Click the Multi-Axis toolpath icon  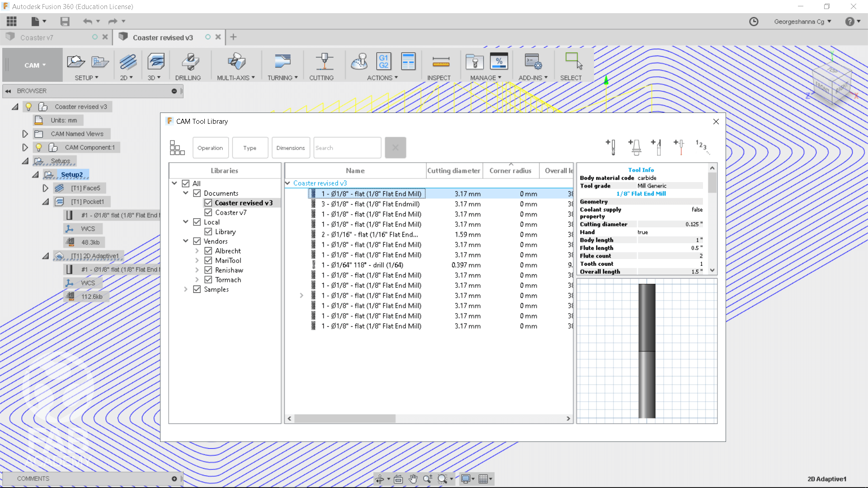[236, 62]
